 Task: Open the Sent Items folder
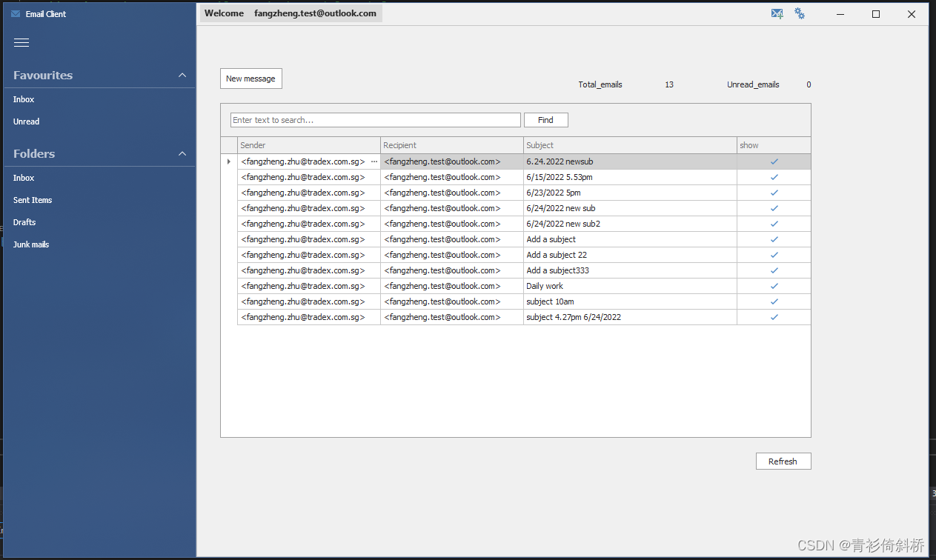pyautogui.click(x=33, y=199)
